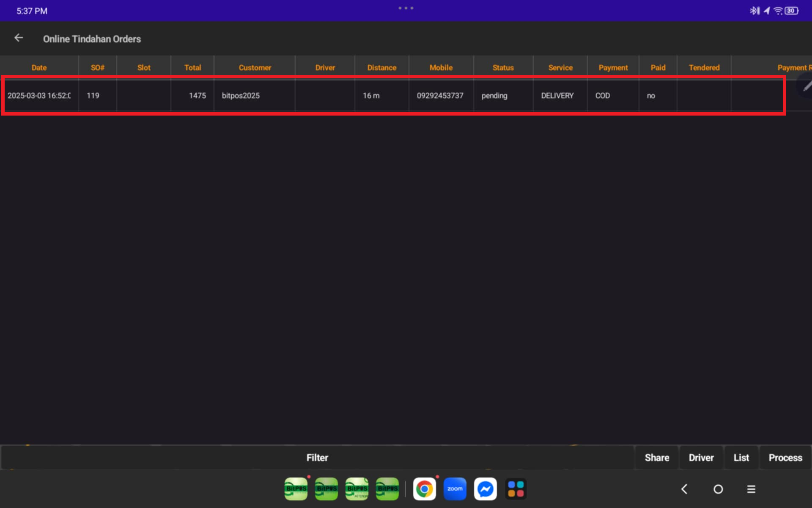Tap the three-dot handle at top center
This screenshot has height=508, width=812.
[x=406, y=8]
